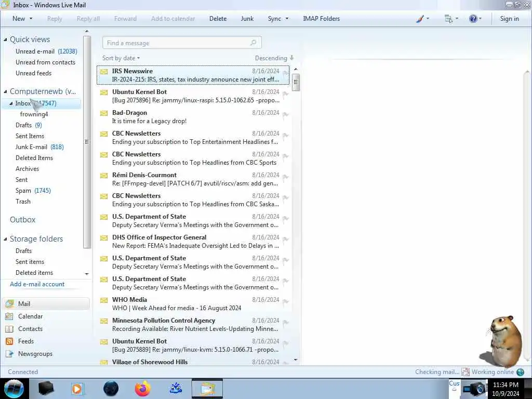Image resolution: width=532 pixels, height=399 pixels.
Task: Collapse the Computernewb account tree
Action: [5, 91]
